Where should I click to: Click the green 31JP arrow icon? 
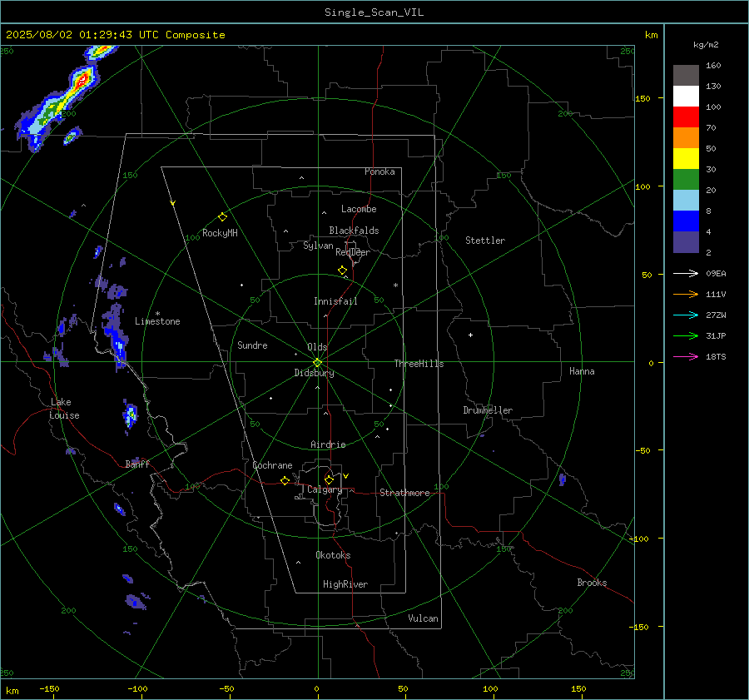pos(686,336)
